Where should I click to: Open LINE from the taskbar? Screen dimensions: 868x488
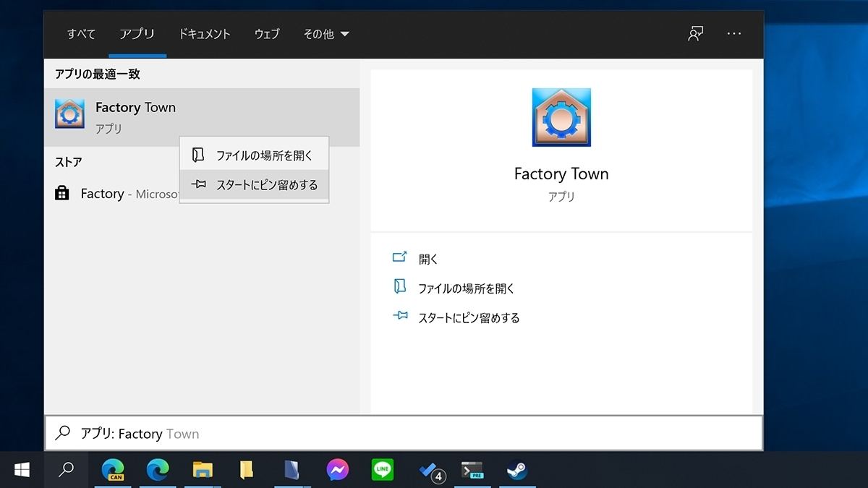point(383,470)
